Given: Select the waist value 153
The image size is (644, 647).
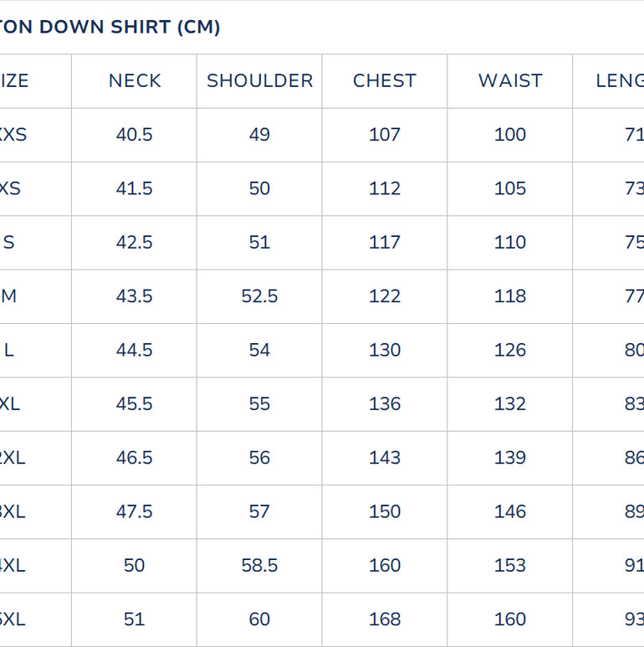Looking at the screenshot, I should [510, 566].
